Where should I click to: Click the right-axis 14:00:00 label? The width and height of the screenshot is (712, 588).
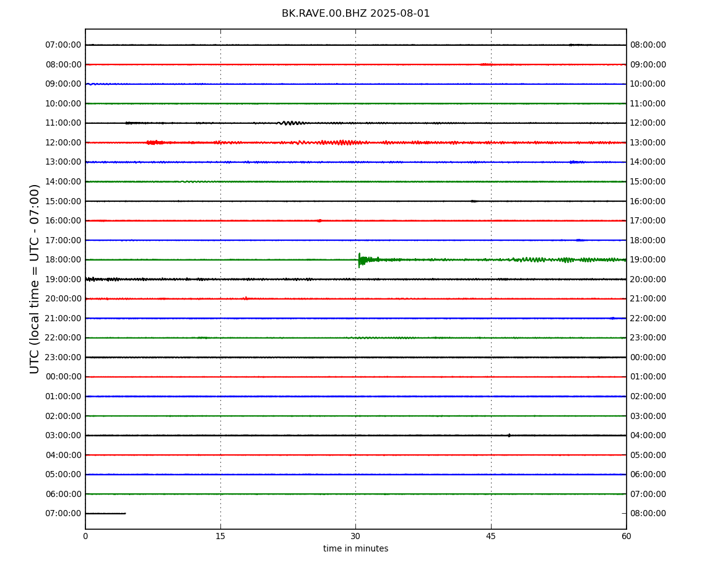[x=648, y=162]
